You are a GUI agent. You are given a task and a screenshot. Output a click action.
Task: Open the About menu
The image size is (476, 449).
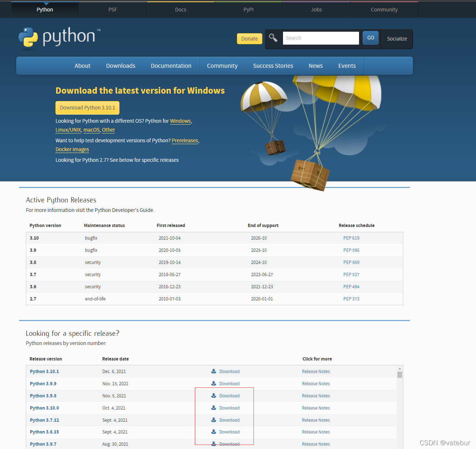tap(82, 66)
